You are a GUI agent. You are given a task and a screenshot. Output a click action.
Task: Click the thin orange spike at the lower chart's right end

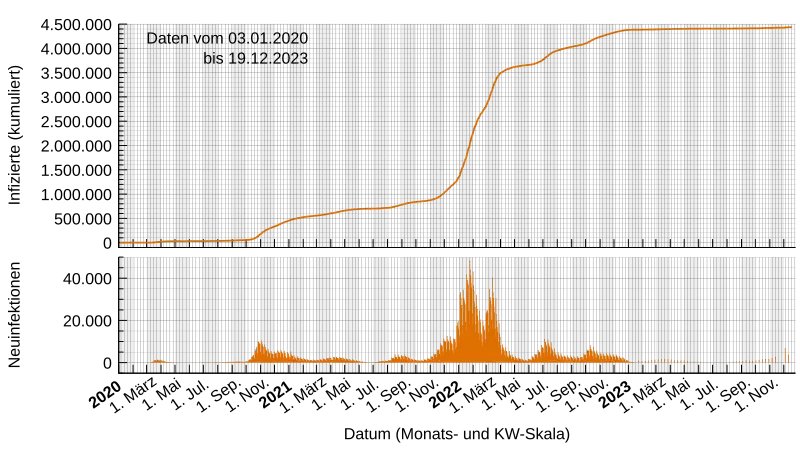point(785,354)
